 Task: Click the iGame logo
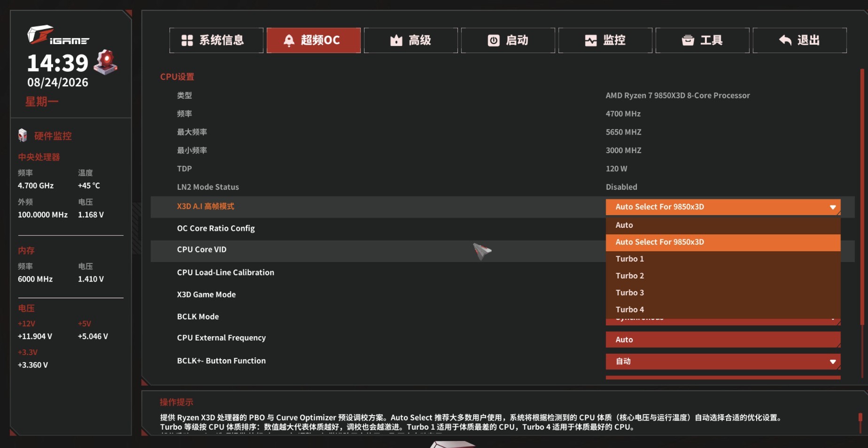pos(58,35)
